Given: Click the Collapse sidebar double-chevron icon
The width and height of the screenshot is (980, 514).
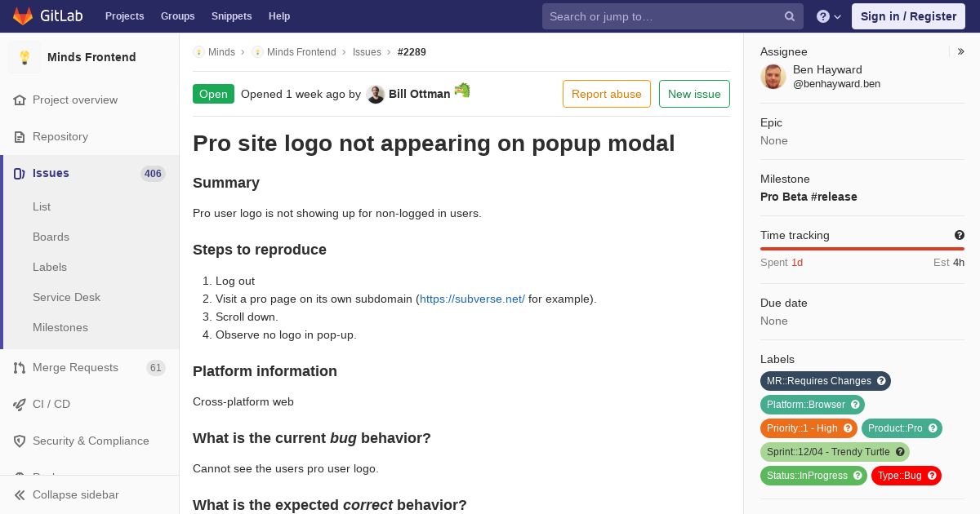Looking at the screenshot, I should click(x=20, y=494).
